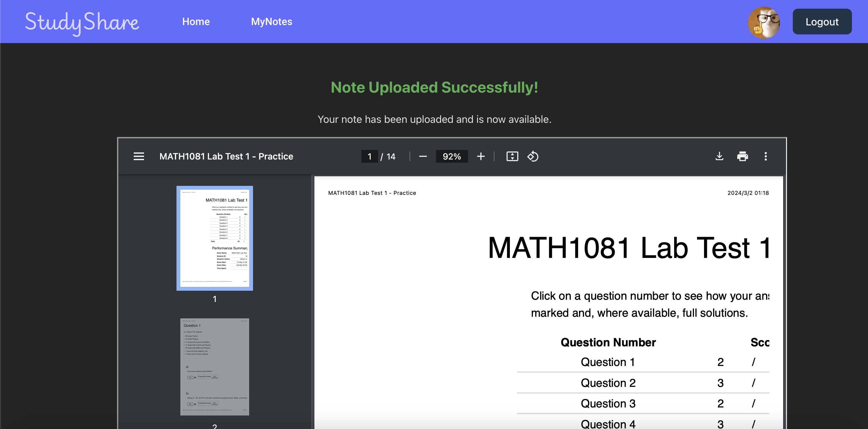
Task: Rotate the PDF counterclockwise
Action: click(533, 156)
